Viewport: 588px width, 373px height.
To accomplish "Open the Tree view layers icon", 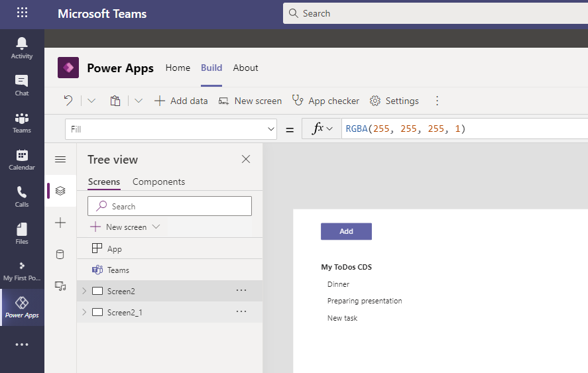I will pyautogui.click(x=60, y=191).
